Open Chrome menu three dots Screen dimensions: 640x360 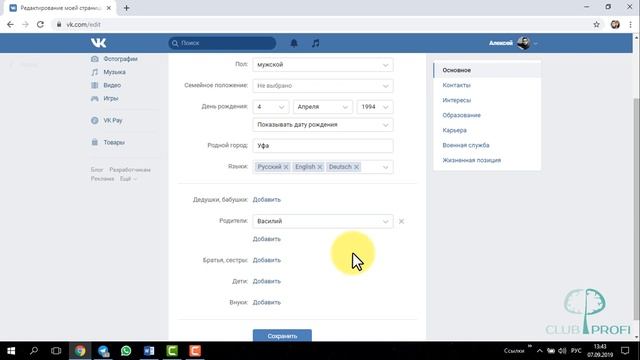[x=630, y=24]
